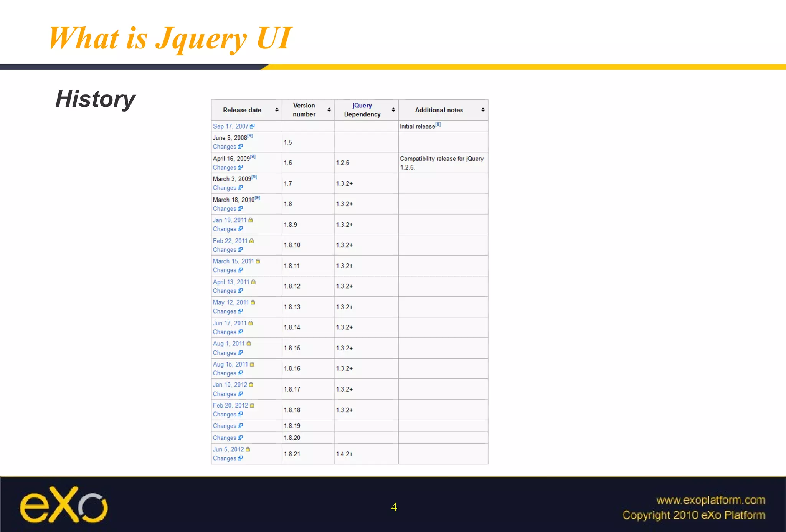The width and height of the screenshot is (786, 532).
Task: Click reference [8] after Initial release
Action: [438, 124]
